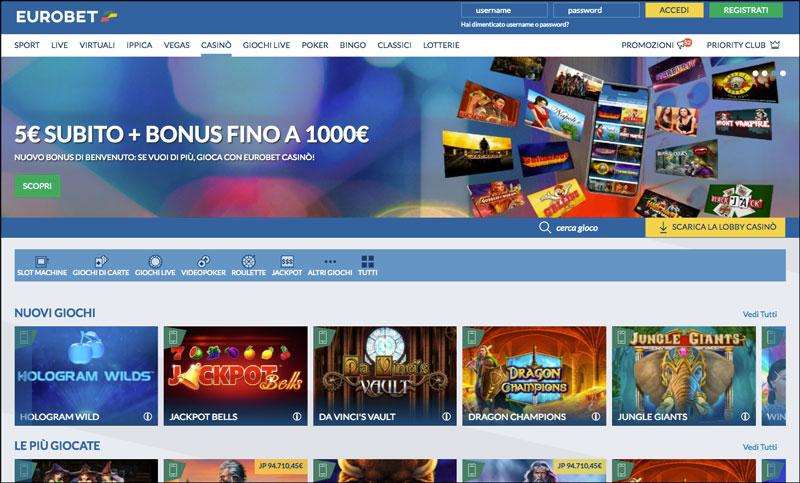
Task: Click the Accedi button
Action: pos(674,10)
